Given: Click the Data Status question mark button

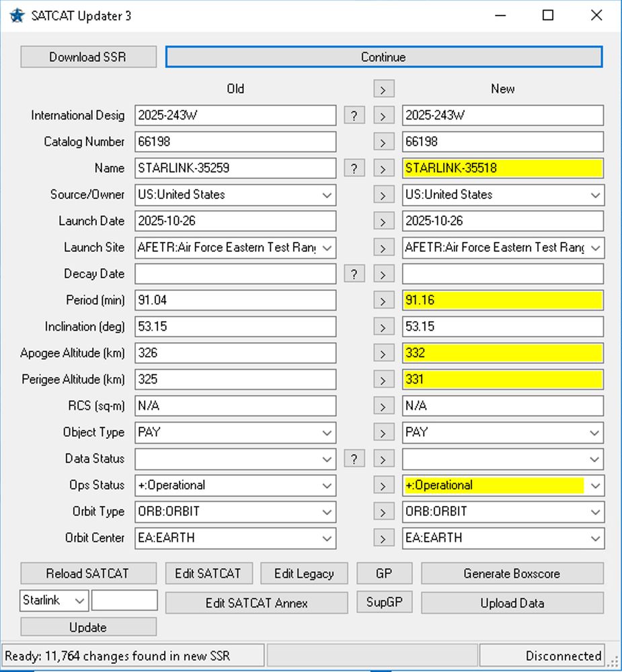Looking at the screenshot, I should tap(354, 459).
